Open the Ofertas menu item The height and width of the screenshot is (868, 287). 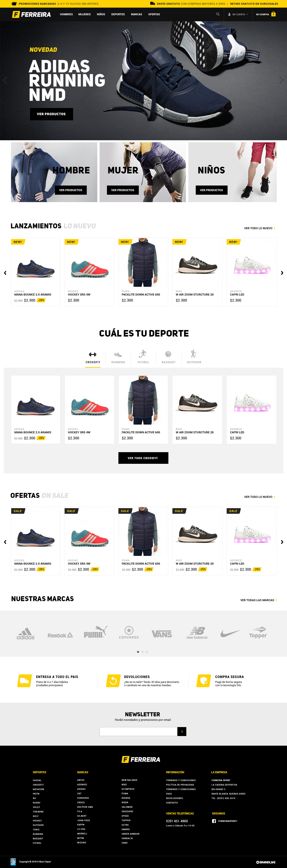pos(154,15)
